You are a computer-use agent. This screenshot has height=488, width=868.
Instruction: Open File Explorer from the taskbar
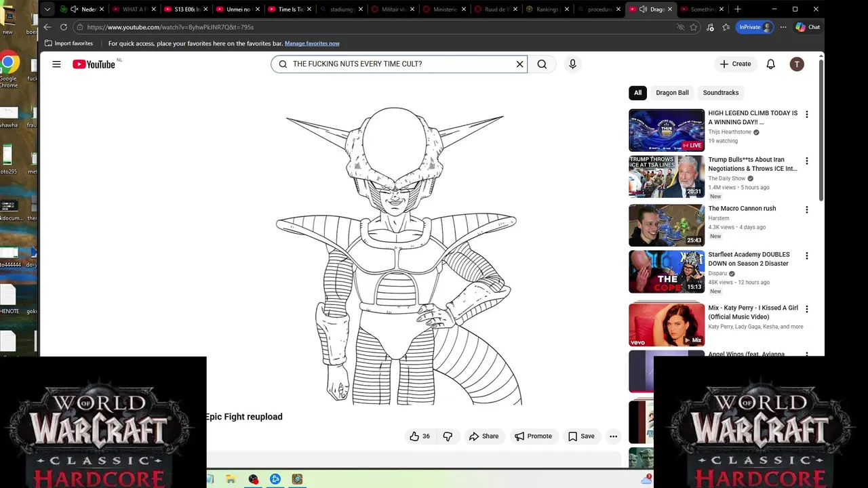coord(231,479)
